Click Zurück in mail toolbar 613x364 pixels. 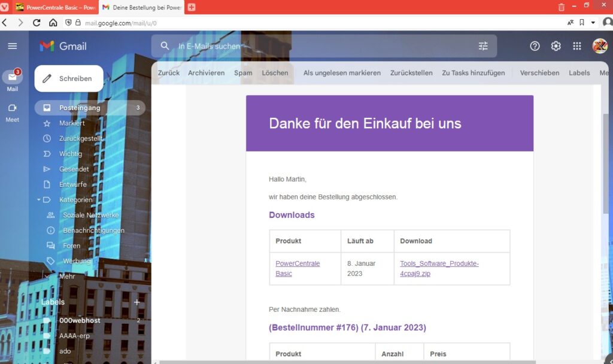point(168,72)
